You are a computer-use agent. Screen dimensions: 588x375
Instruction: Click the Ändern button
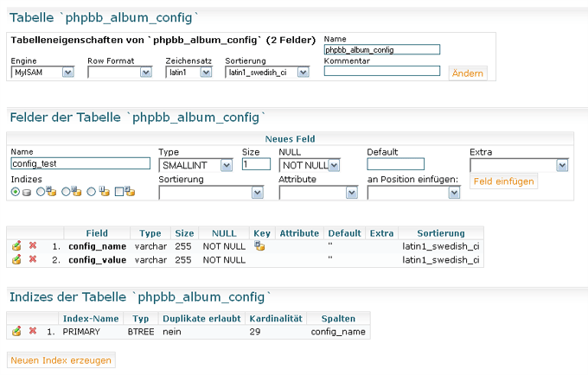[468, 73]
